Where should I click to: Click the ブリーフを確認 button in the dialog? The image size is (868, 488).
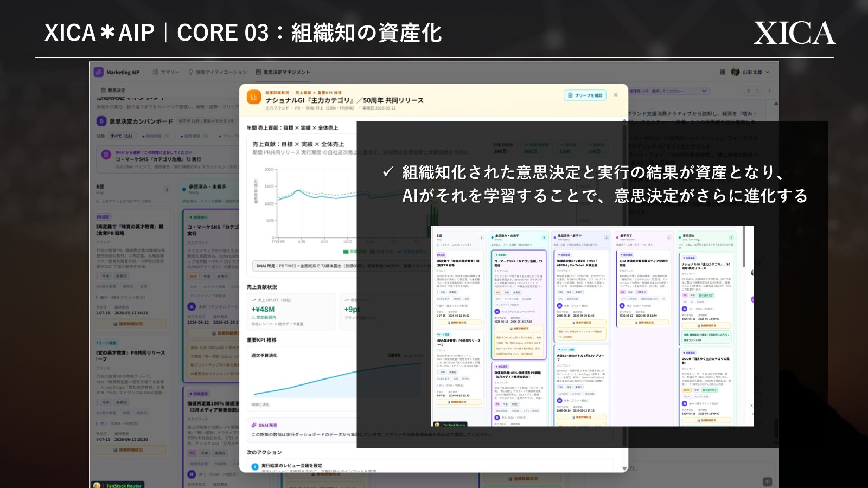(x=585, y=95)
